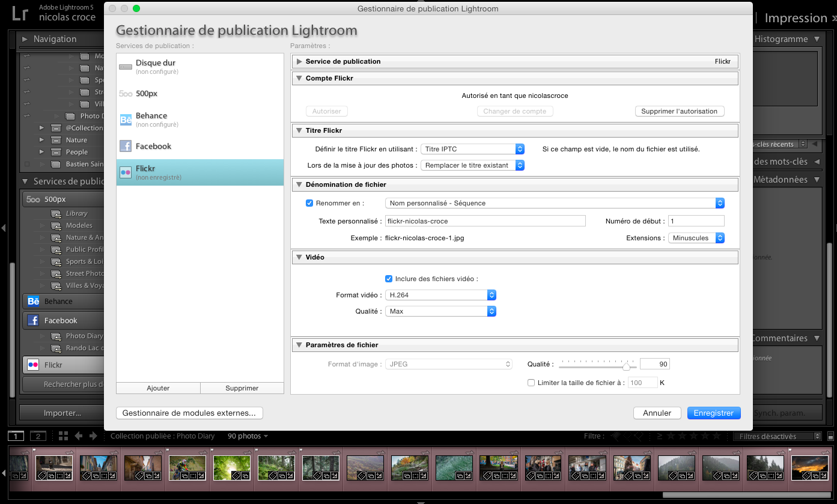
Task: Switch to secondary display window 2
Action: [x=38, y=436]
